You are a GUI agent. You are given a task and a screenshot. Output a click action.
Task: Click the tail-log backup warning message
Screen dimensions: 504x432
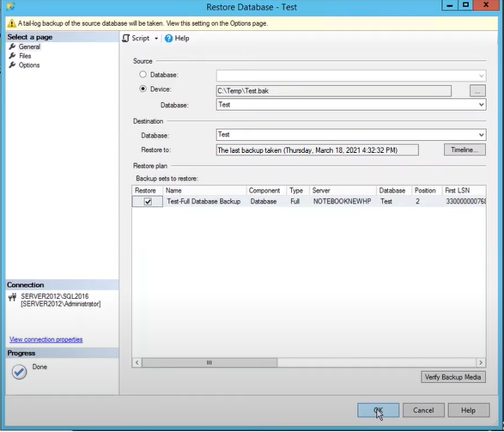pyautogui.click(x=143, y=23)
